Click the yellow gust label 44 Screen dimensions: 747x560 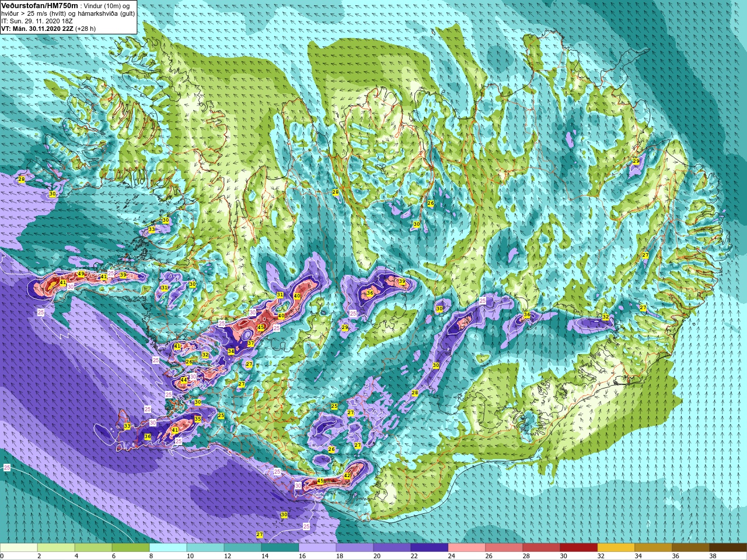184,380
